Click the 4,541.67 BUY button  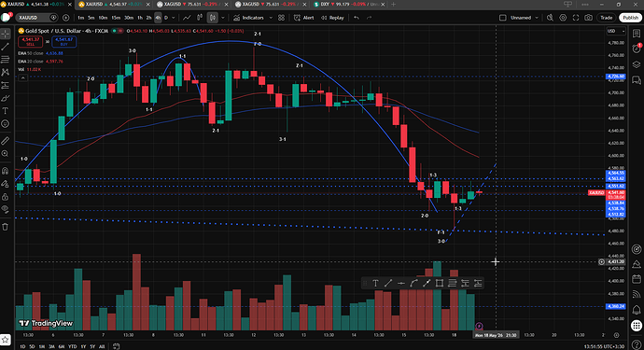[63, 41]
